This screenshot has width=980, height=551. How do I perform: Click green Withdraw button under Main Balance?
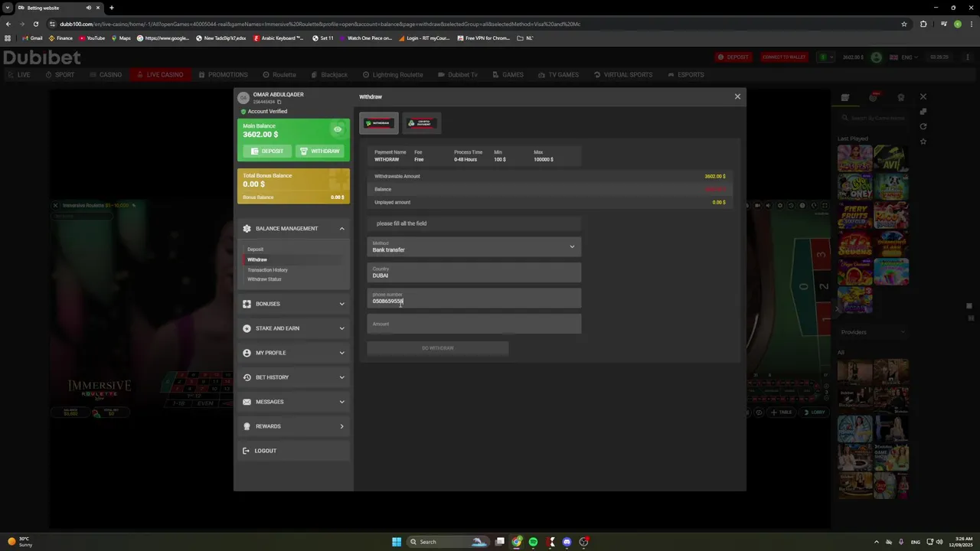point(320,151)
